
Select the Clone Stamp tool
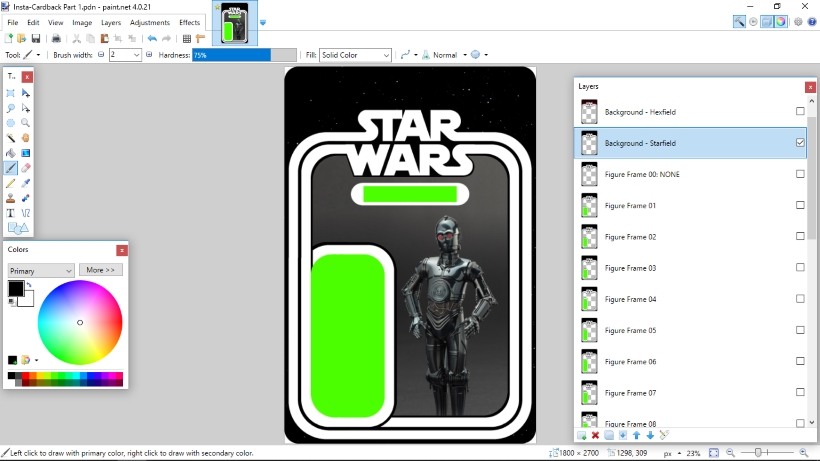11,198
